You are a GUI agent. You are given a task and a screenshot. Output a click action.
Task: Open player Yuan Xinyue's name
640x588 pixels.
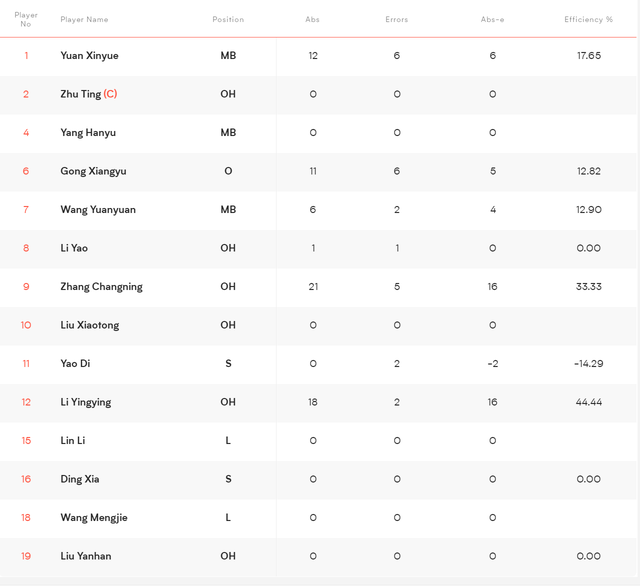[x=89, y=56]
